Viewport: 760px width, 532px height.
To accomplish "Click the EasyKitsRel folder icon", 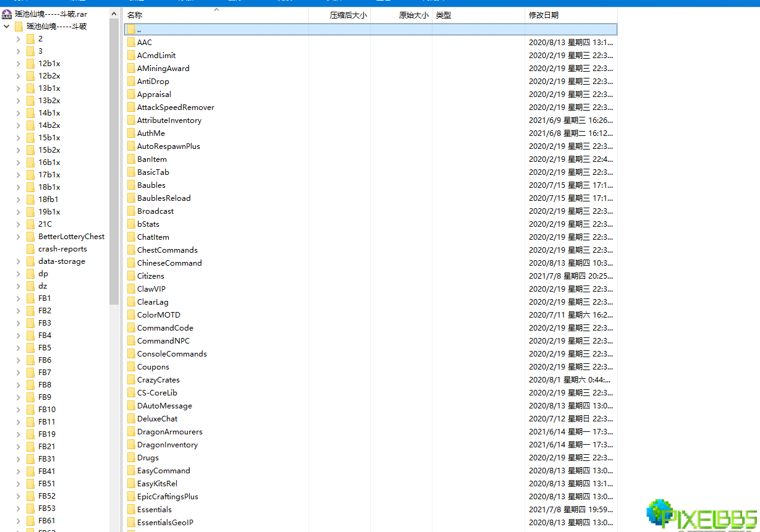I will [x=130, y=483].
